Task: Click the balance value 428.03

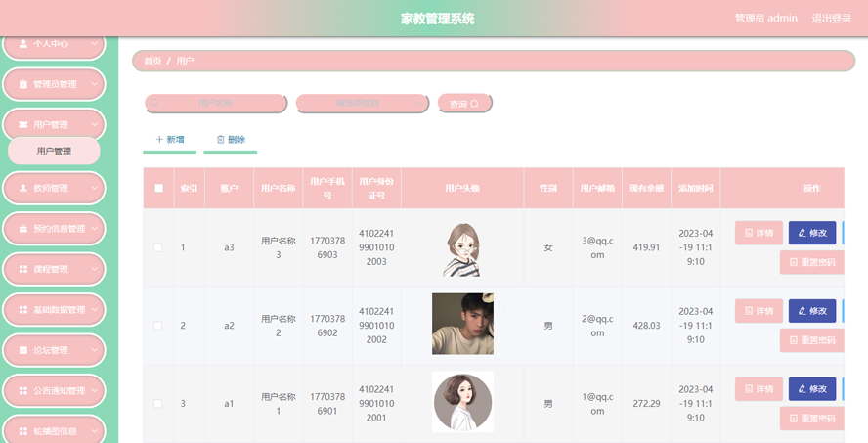Action: click(x=646, y=326)
